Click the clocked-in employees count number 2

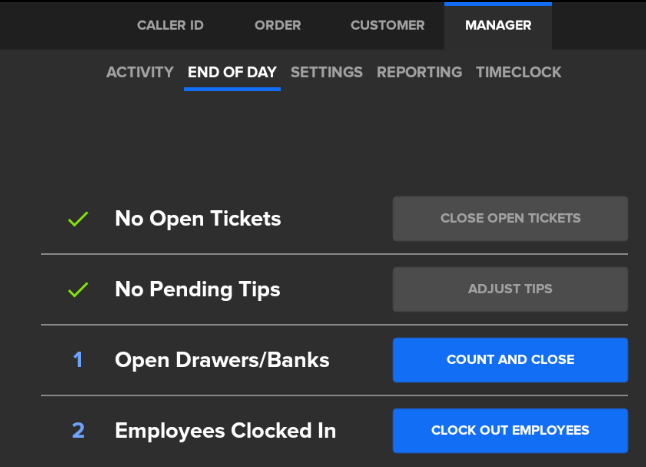(78, 431)
